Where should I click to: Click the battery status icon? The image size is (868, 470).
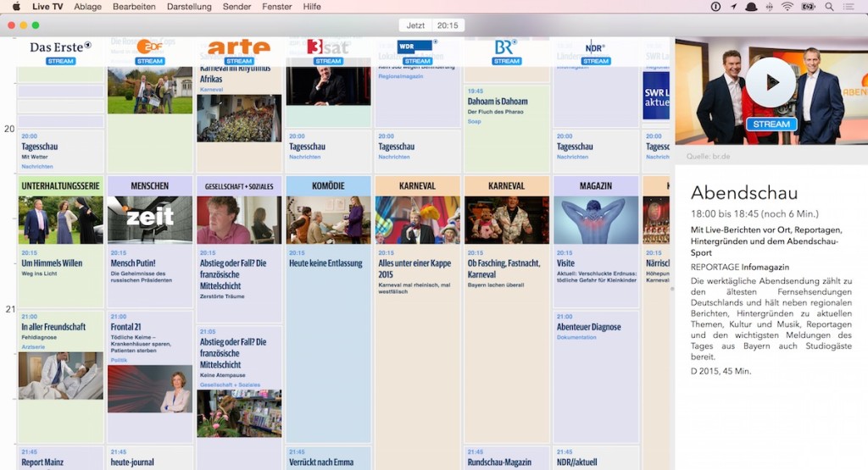pos(809,7)
